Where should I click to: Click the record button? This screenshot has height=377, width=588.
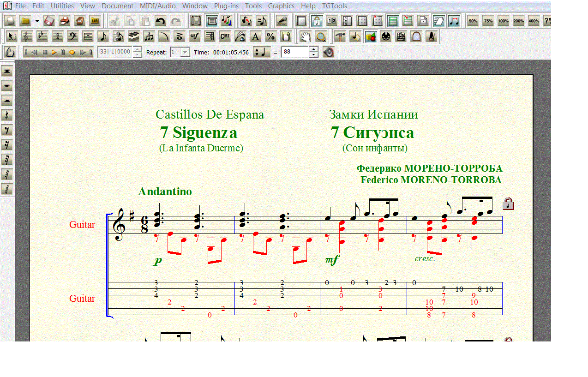(x=72, y=52)
